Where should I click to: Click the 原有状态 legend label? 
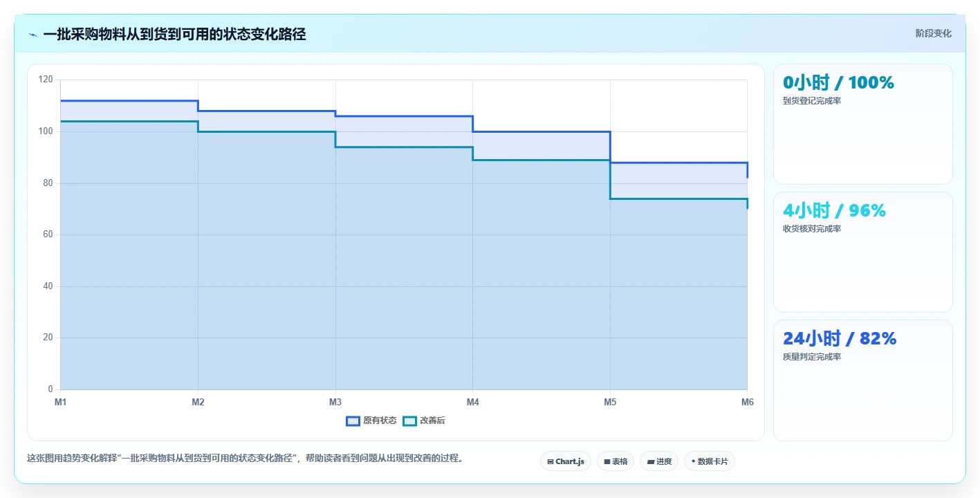click(380, 421)
